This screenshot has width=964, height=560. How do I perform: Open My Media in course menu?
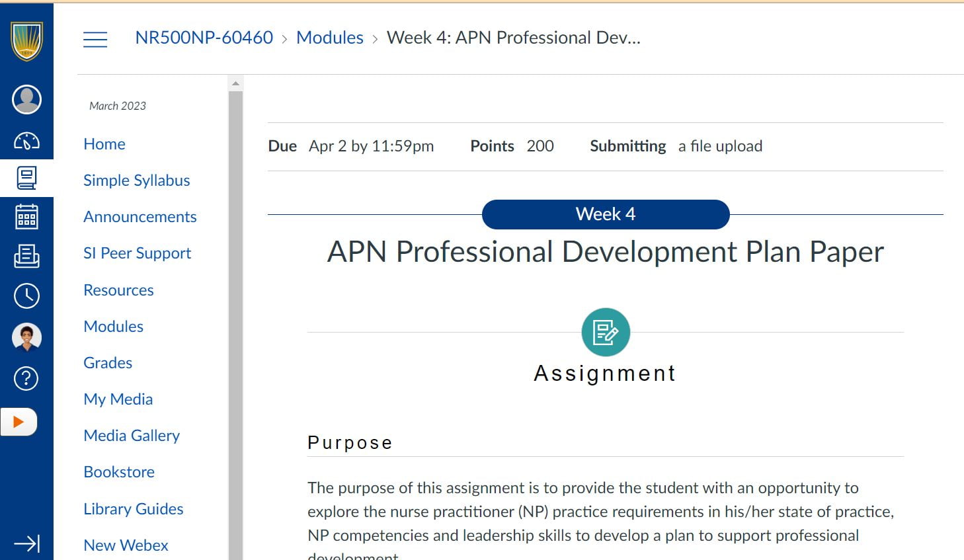point(118,399)
